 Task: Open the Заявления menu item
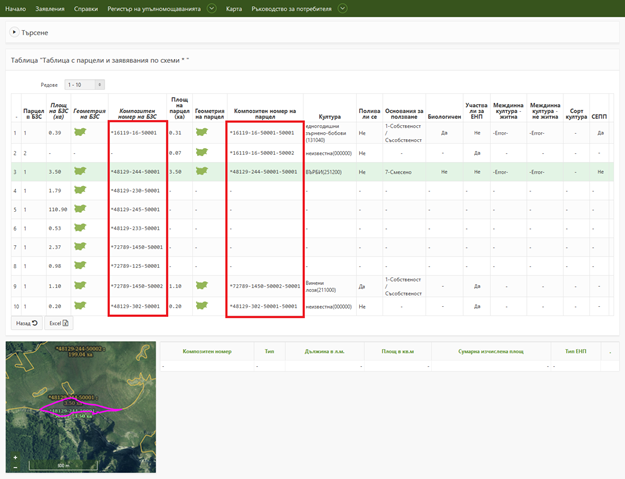tap(50, 8)
